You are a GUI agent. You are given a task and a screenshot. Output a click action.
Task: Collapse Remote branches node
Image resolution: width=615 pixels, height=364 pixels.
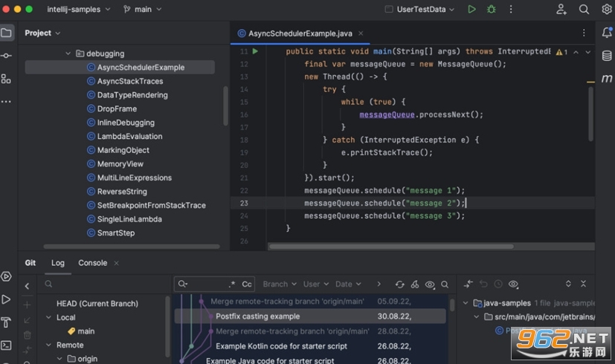tap(48, 345)
